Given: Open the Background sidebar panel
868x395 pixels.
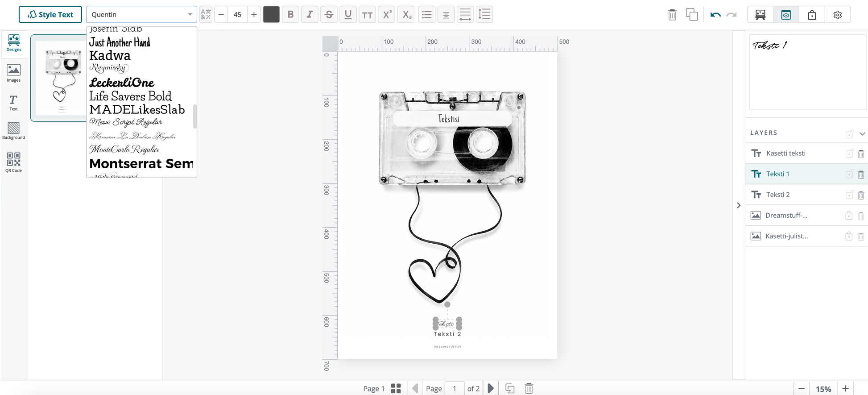Looking at the screenshot, I should click(x=14, y=131).
